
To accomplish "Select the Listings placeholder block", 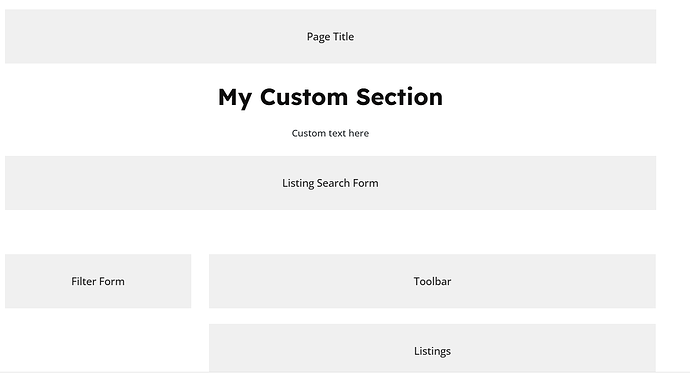I will click(x=432, y=348).
